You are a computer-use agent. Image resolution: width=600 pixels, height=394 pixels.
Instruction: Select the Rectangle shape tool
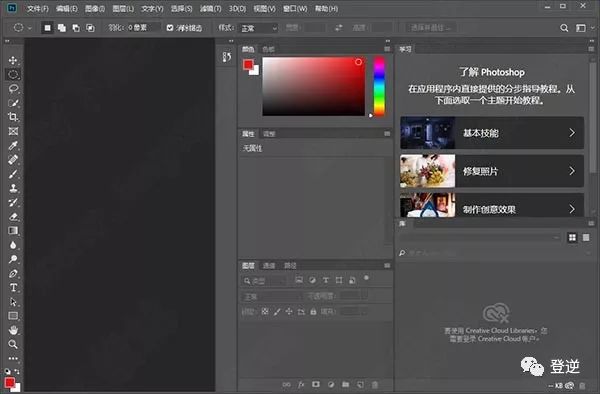click(x=13, y=316)
